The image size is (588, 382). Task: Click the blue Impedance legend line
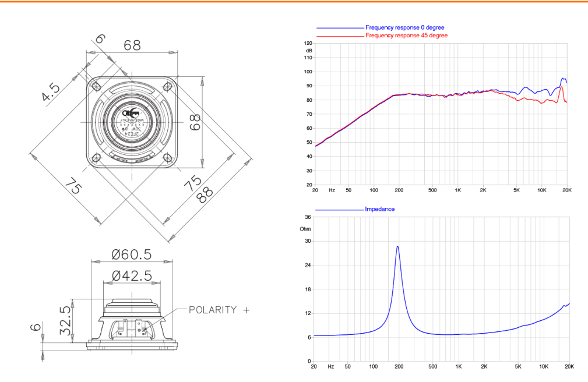(340, 208)
